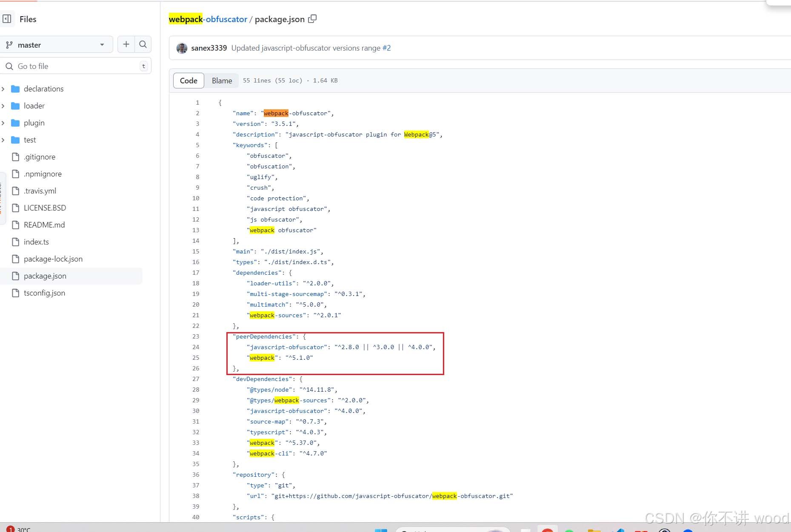The width and height of the screenshot is (791, 532).
Task: Click the git branch icon beside master
Action: tap(9, 45)
